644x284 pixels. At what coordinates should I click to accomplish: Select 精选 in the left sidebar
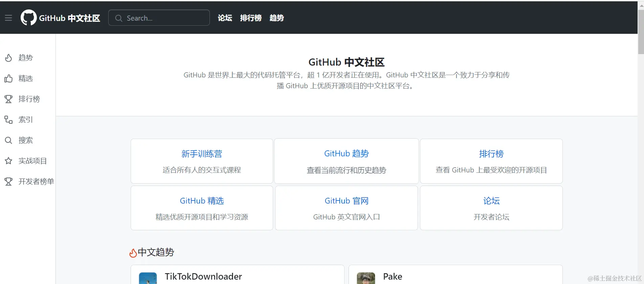pyautogui.click(x=26, y=78)
